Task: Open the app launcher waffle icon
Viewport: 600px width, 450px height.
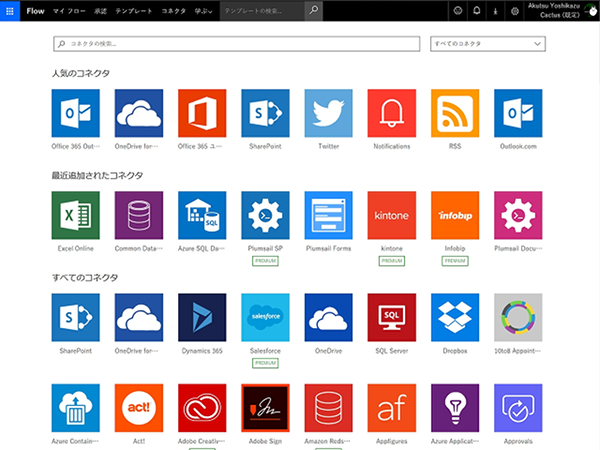Action: pyautogui.click(x=10, y=11)
